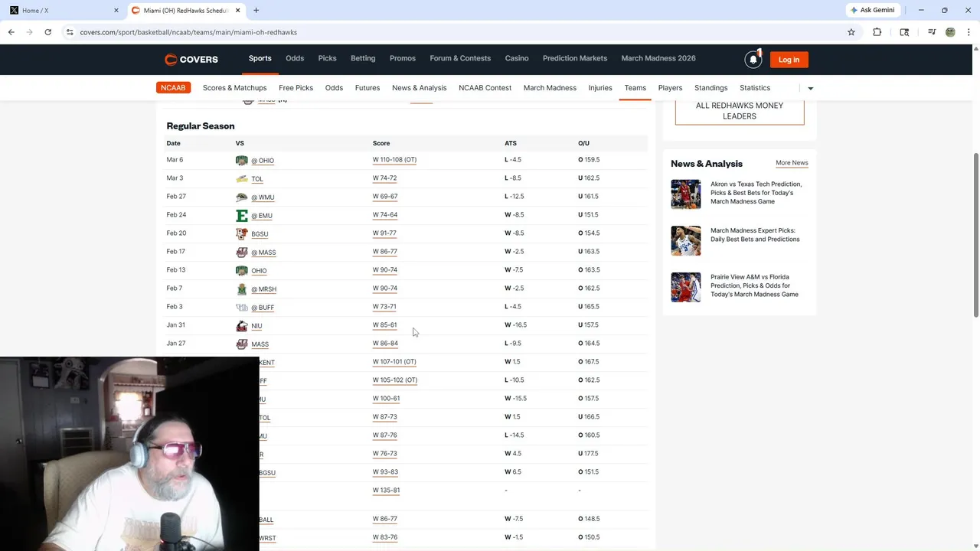Open the News & Analysis subnav tab

tap(419, 88)
